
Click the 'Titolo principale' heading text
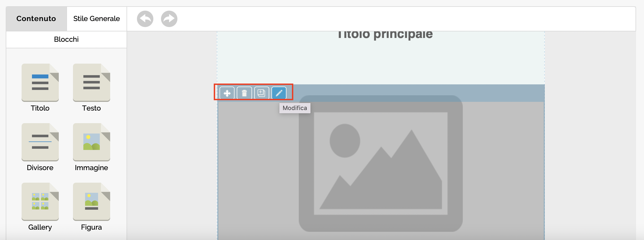tap(385, 34)
